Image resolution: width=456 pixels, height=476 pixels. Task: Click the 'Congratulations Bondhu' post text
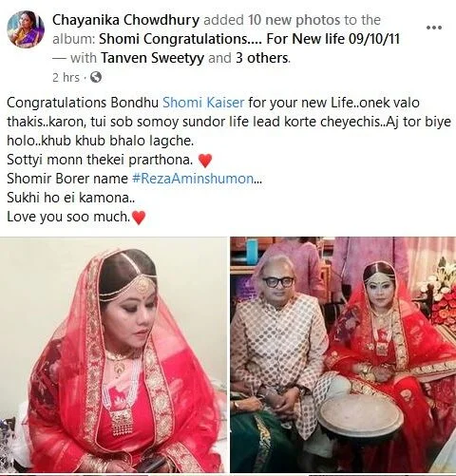coord(83,103)
